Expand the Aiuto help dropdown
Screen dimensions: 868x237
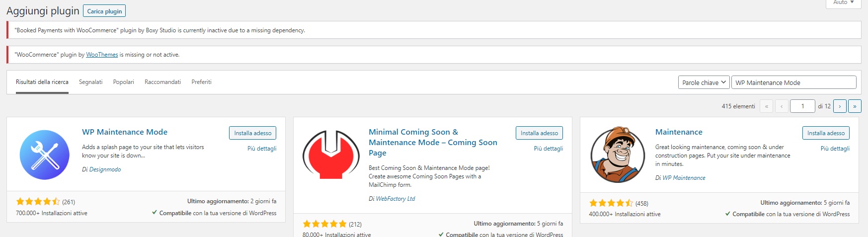coord(844,3)
